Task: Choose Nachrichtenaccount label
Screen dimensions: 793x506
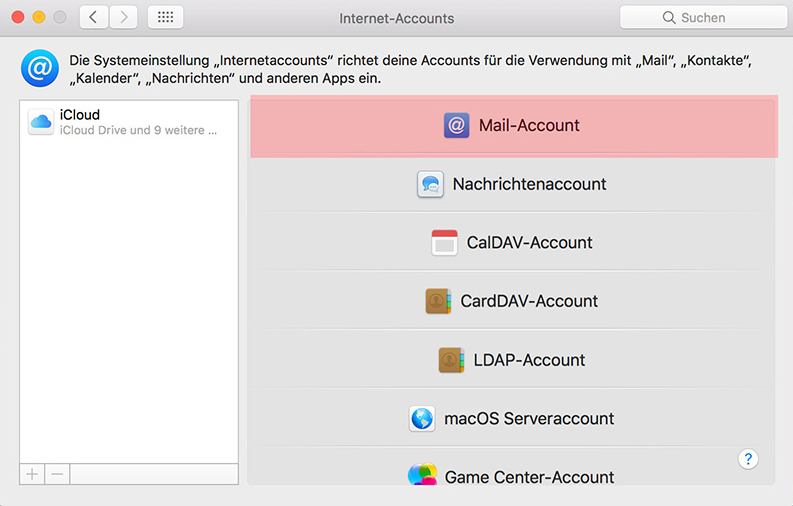Action: (x=529, y=184)
